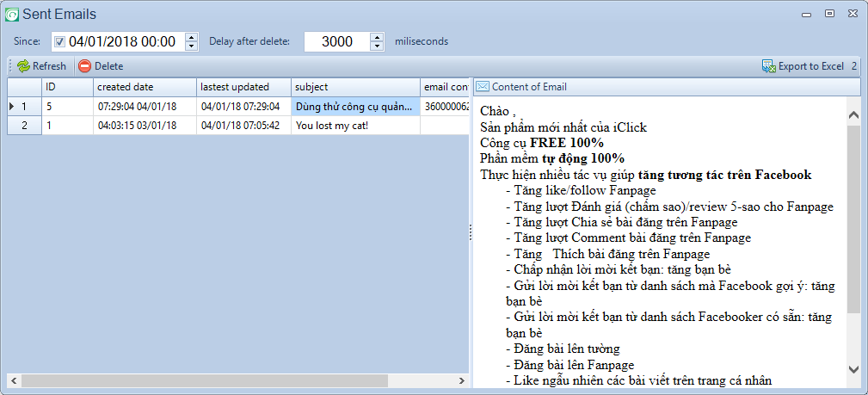Click created date 04:03:15 03/01/18
The height and width of the screenshot is (395, 868).
tap(145, 125)
